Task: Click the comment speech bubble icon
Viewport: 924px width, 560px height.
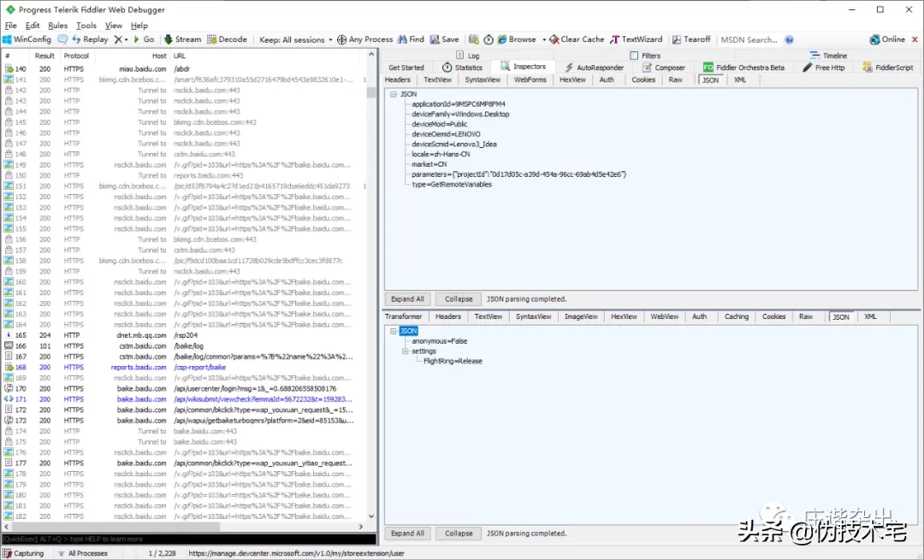Action: tap(62, 39)
